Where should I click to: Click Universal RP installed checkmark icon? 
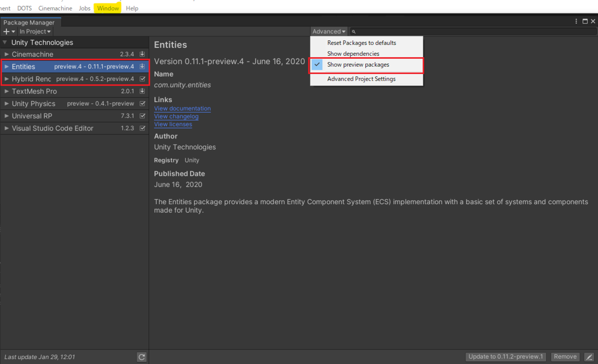[143, 116]
